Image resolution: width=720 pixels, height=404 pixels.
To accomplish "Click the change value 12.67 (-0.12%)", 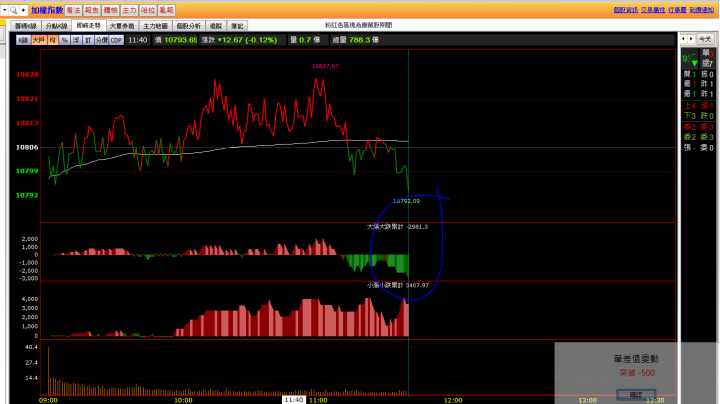I will [x=250, y=40].
